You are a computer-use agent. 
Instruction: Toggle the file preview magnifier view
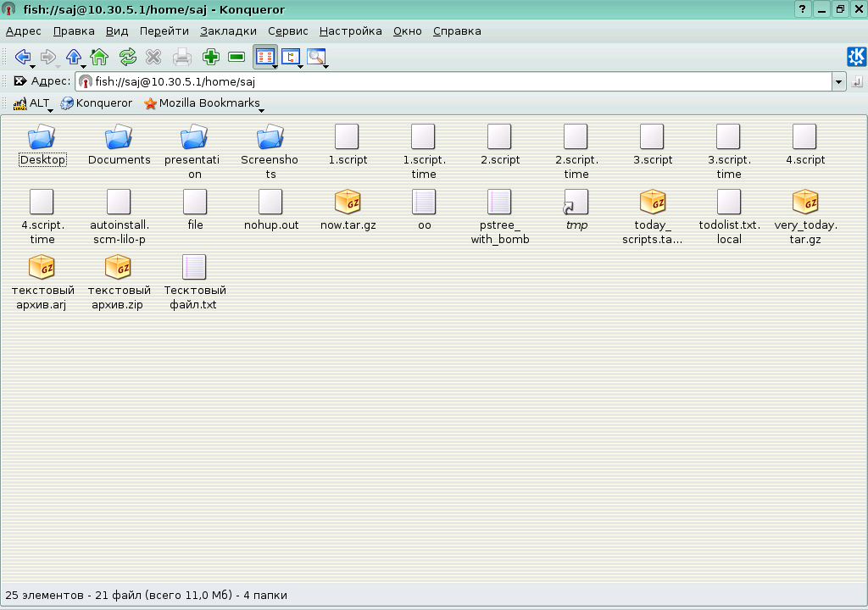tap(316, 57)
